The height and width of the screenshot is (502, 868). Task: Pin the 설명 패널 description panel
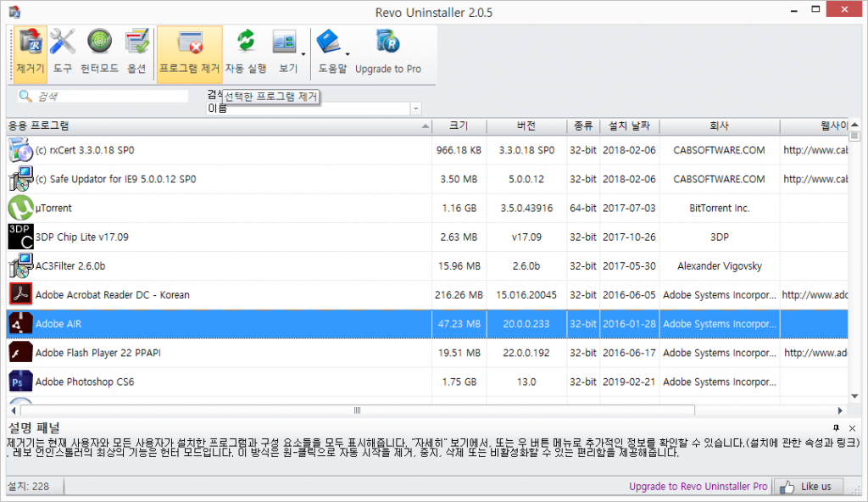click(x=836, y=427)
